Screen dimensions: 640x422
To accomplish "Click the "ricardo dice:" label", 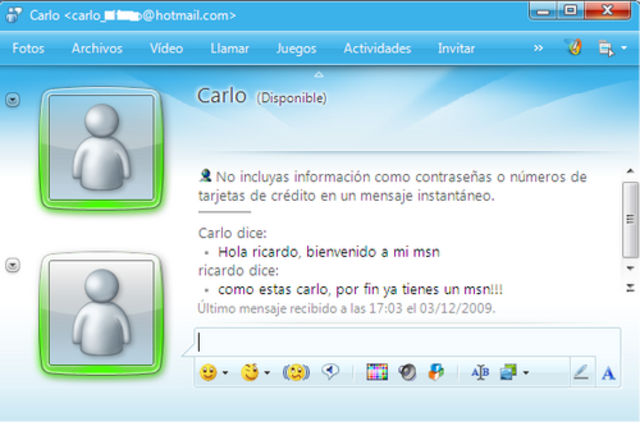I will point(239,271).
